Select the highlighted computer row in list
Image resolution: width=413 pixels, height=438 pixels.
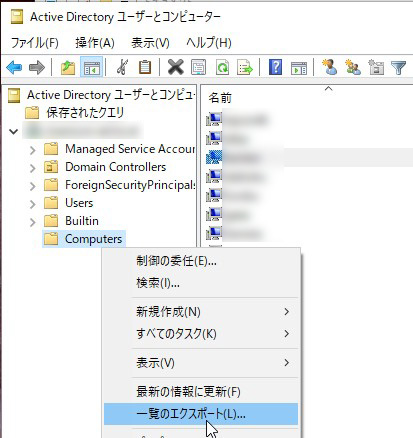(309, 158)
